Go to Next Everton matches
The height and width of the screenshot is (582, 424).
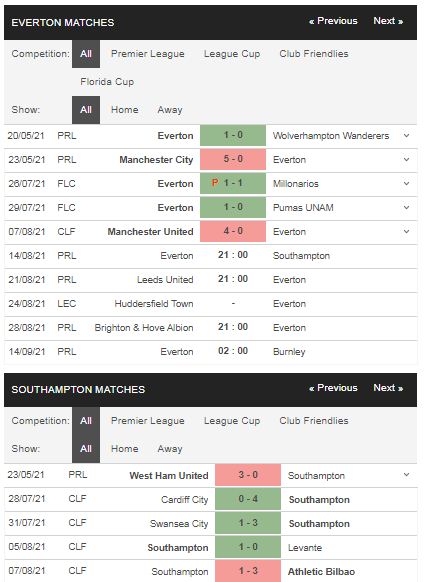[388, 21]
